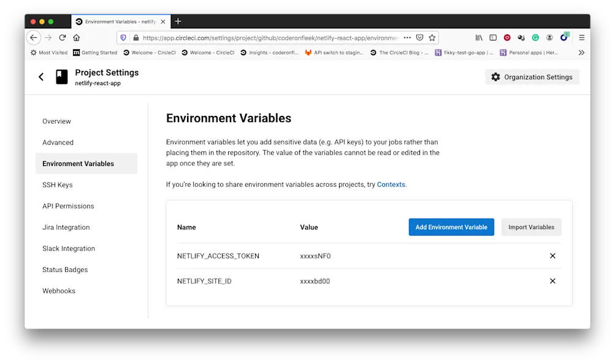Click the Value column header
The image size is (615, 364).
[x=309, y=227]
